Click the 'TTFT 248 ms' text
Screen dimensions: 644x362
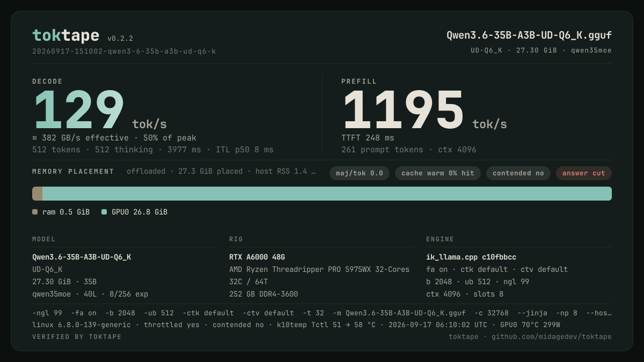click(368, 138)
